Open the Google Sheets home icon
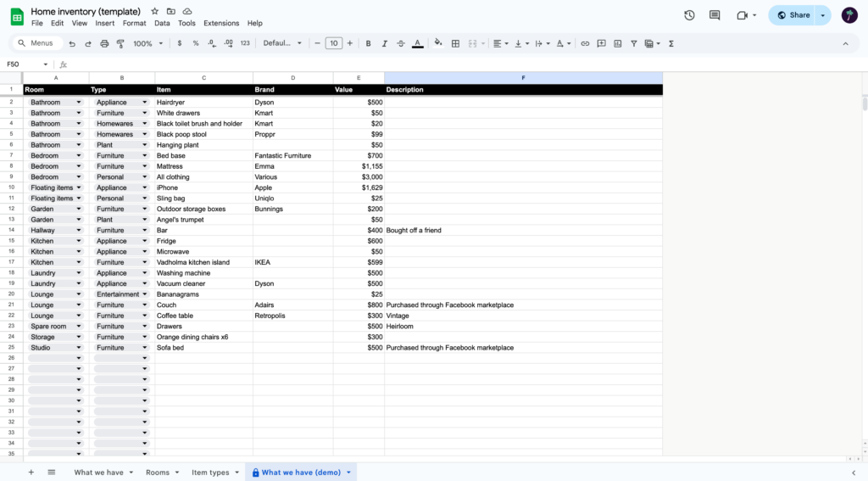868x481 pixels. [x=17, y=17]
